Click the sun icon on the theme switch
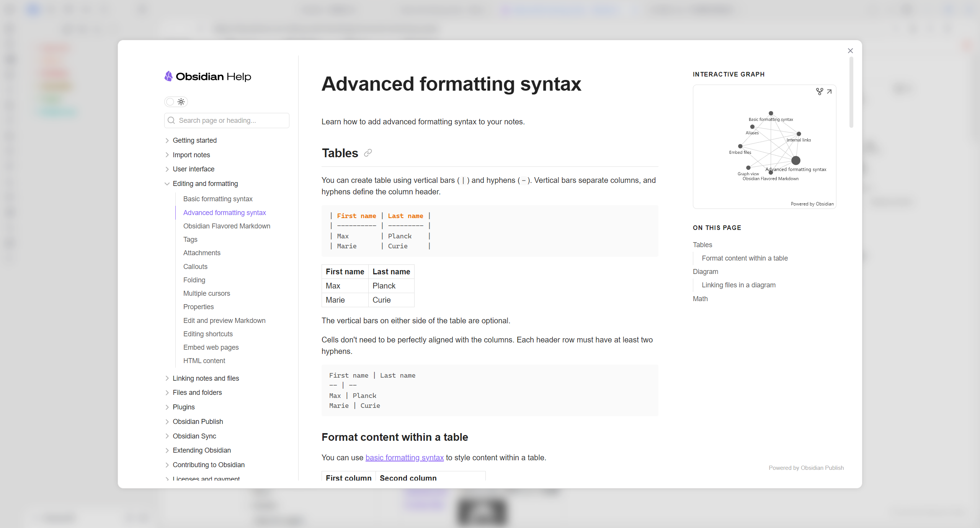 (181, 102)
